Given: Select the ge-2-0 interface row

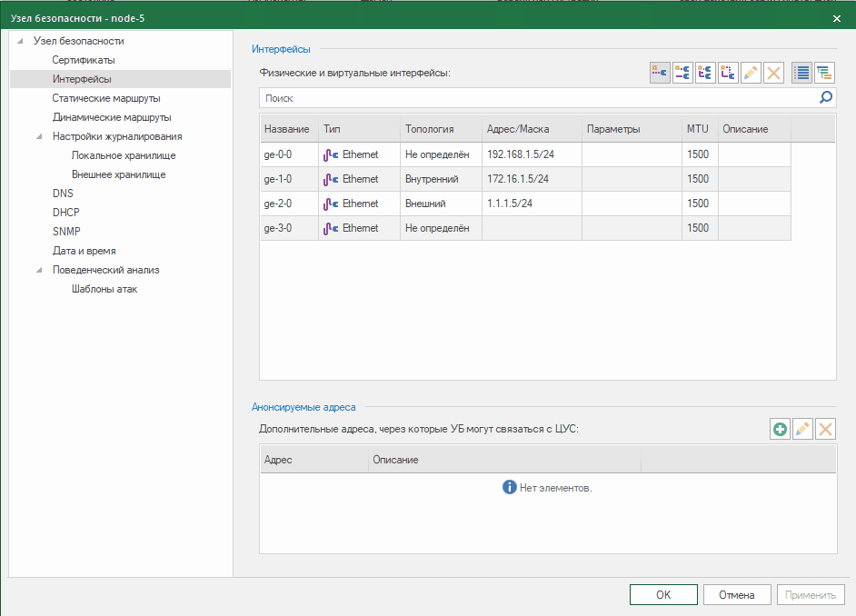Looking at the screenshot, I should (x=525, y=204).
